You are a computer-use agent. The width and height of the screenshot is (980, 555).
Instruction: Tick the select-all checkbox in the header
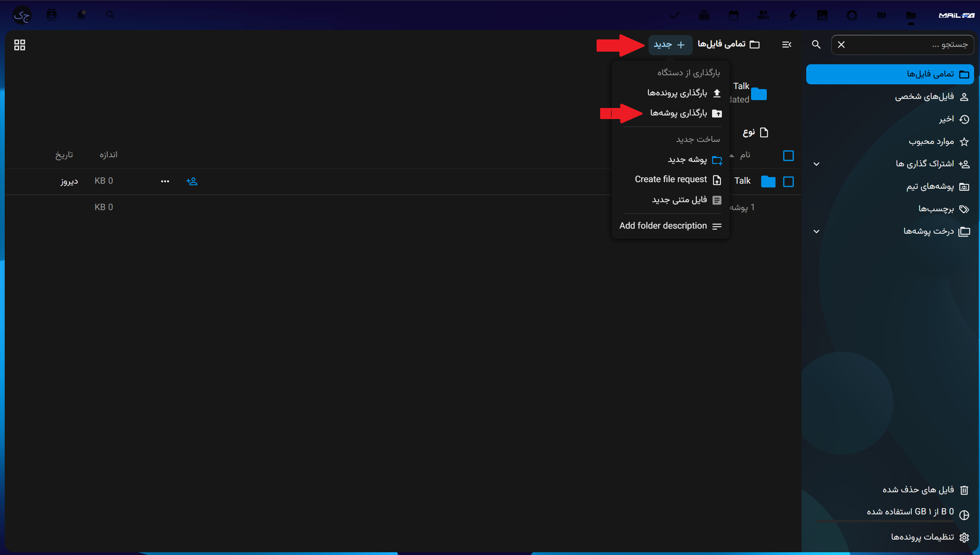(788, 156)
